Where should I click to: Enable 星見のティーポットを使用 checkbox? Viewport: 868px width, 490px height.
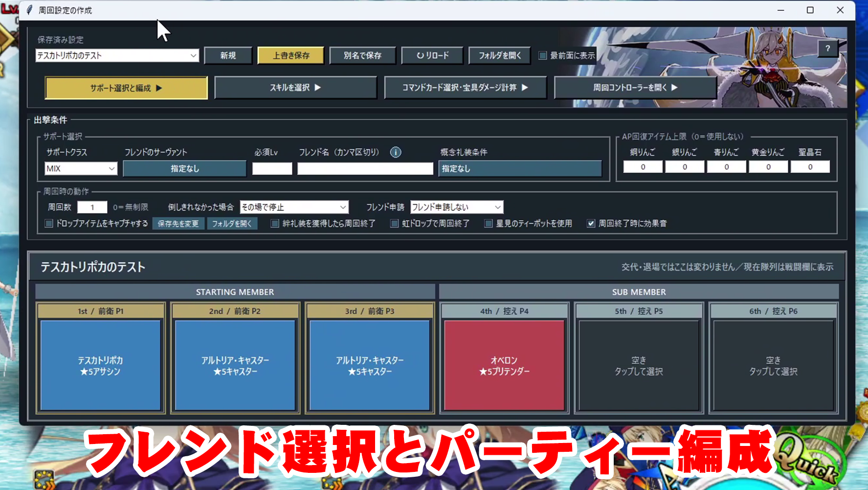pyautogui.click(x=488, y=223)
